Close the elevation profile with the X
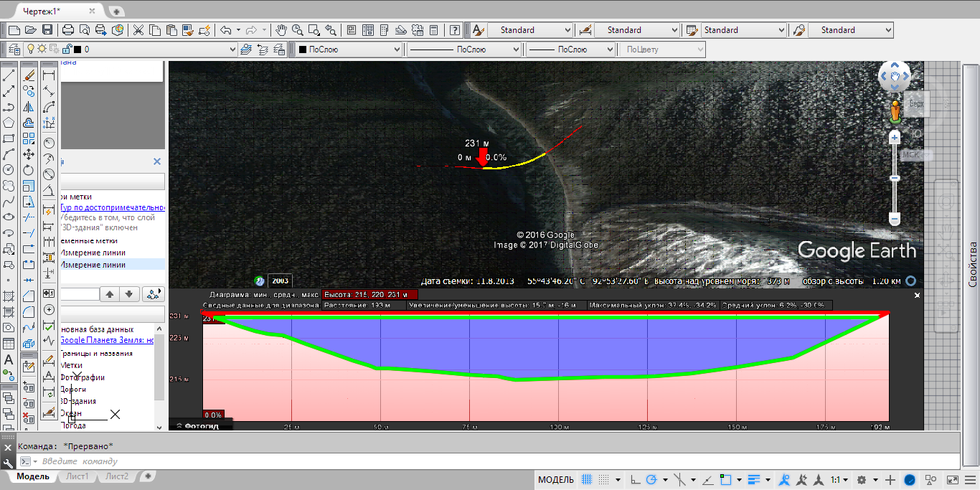Viewport: 980px width, 490px height. pos(917,295)
